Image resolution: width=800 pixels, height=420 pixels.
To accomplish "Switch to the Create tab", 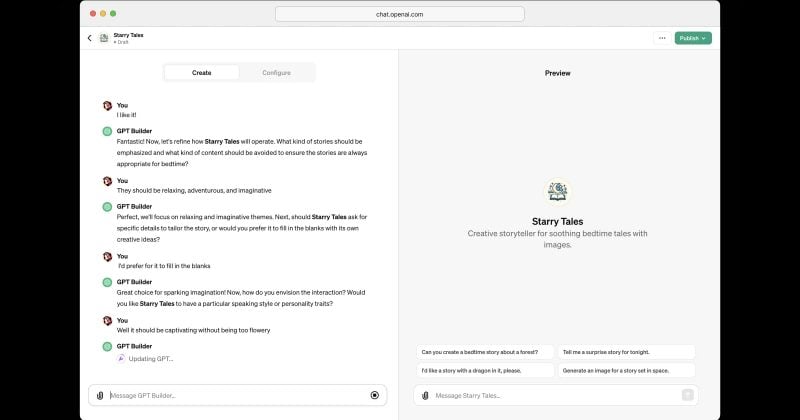I will coord(202,73).
